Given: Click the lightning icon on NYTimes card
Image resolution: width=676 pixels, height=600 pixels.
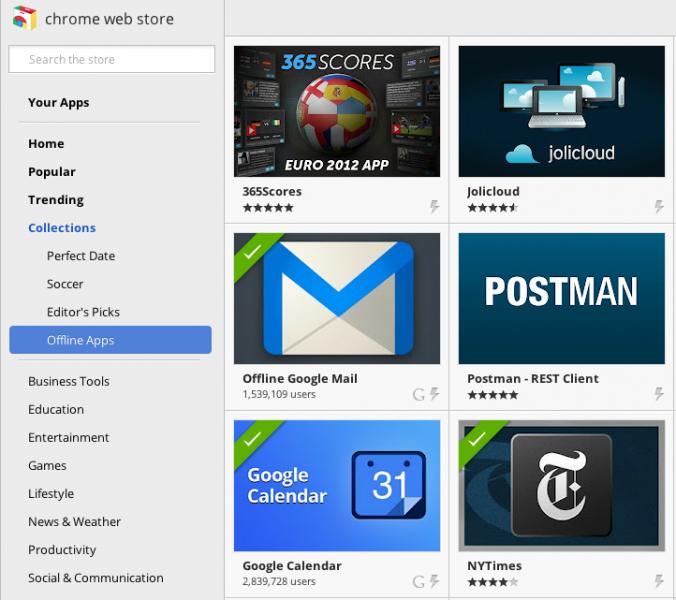Looking at the screenshot, I should tap(659, 581).
